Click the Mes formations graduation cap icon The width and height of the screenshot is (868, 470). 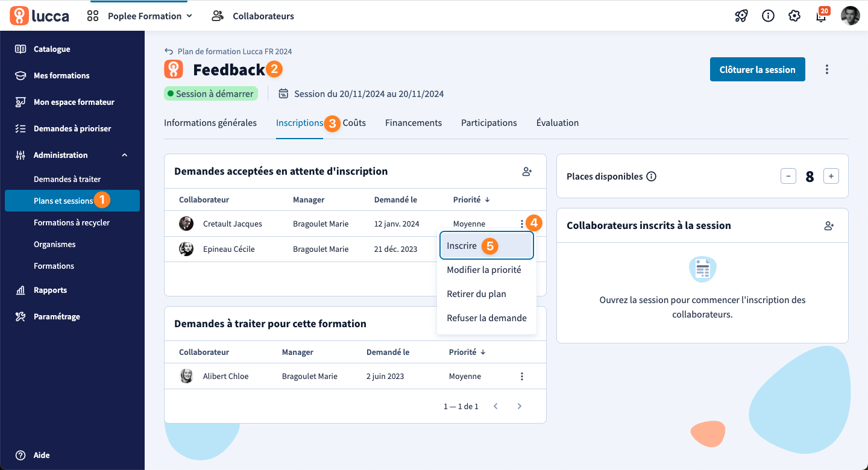(x=20, y=75)
